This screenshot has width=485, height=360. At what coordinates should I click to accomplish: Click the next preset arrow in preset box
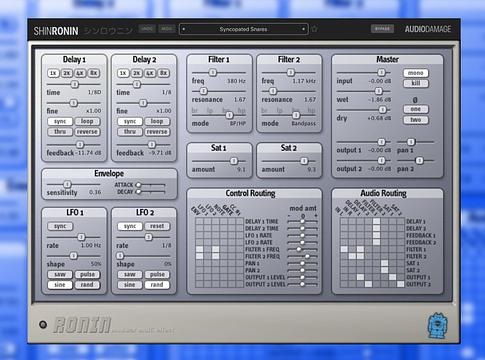303,29
